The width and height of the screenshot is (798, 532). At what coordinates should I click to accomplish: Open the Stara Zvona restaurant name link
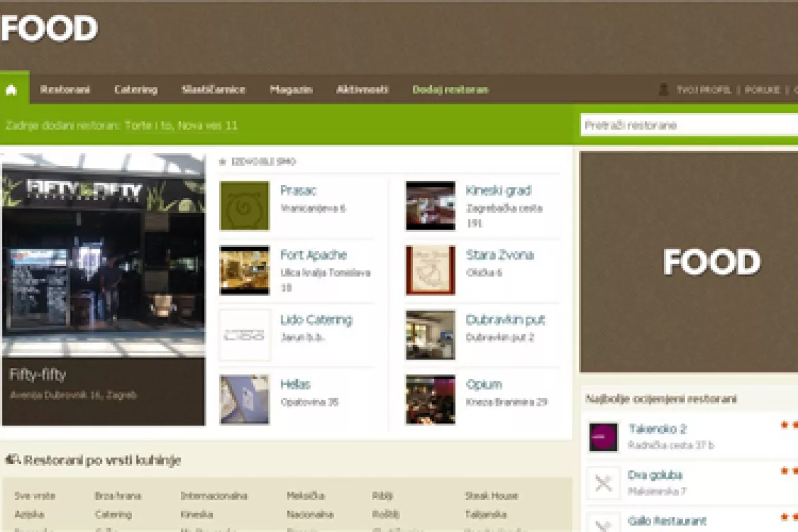tap(500, 255)
